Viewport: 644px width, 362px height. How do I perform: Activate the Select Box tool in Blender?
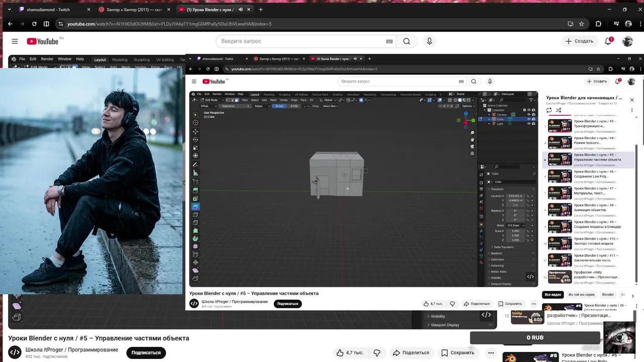[195, 115]
